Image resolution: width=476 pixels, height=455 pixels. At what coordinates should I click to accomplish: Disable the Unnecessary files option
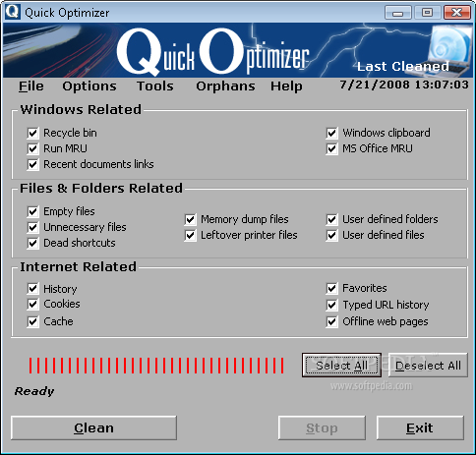32,227
